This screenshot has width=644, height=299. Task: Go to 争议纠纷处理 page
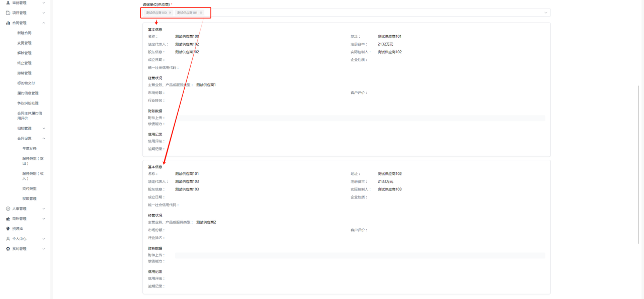click(x=28, y=103)
